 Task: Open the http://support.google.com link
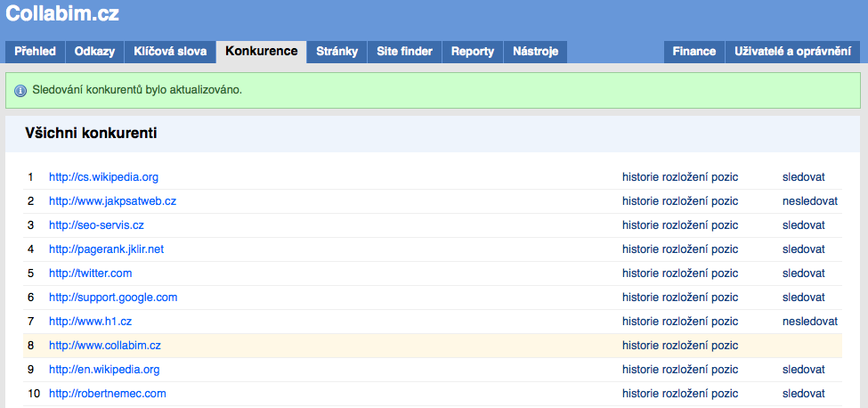click(x=113, y=298)
